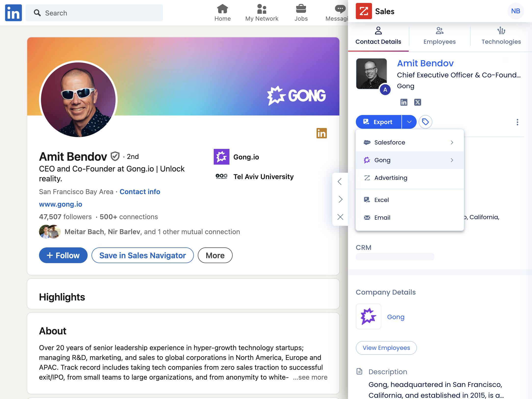The width and height of the screenshot is (532, 399).
Task: Click the LinkedIn icon under Amit Bendov's title
Action: point(404,102)
